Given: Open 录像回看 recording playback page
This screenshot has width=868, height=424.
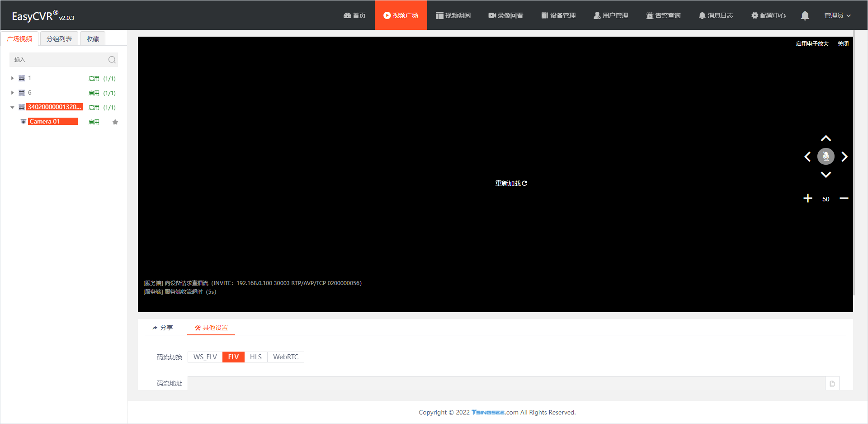Looking at the screenshot, I should tap(505, 15).
